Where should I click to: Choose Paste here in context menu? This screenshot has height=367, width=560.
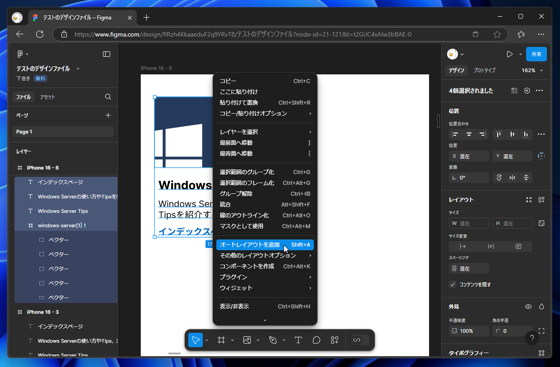[265, 92]
